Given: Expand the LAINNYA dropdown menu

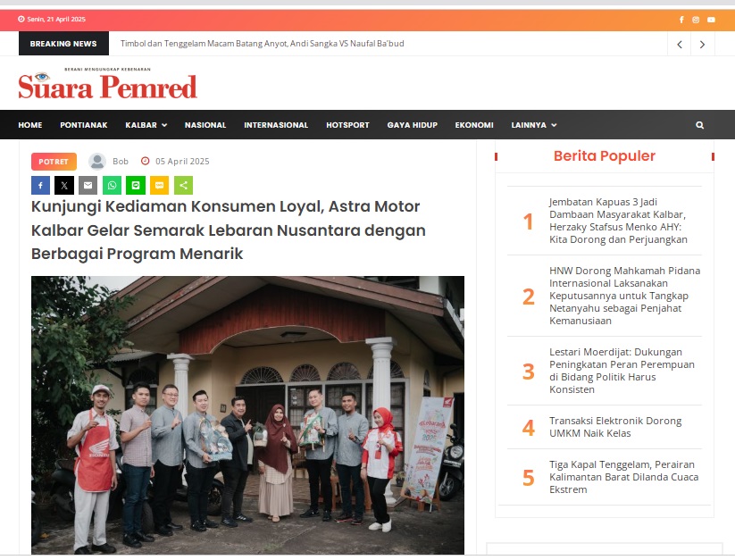Looking at the screenshot, I should [534, 125].
